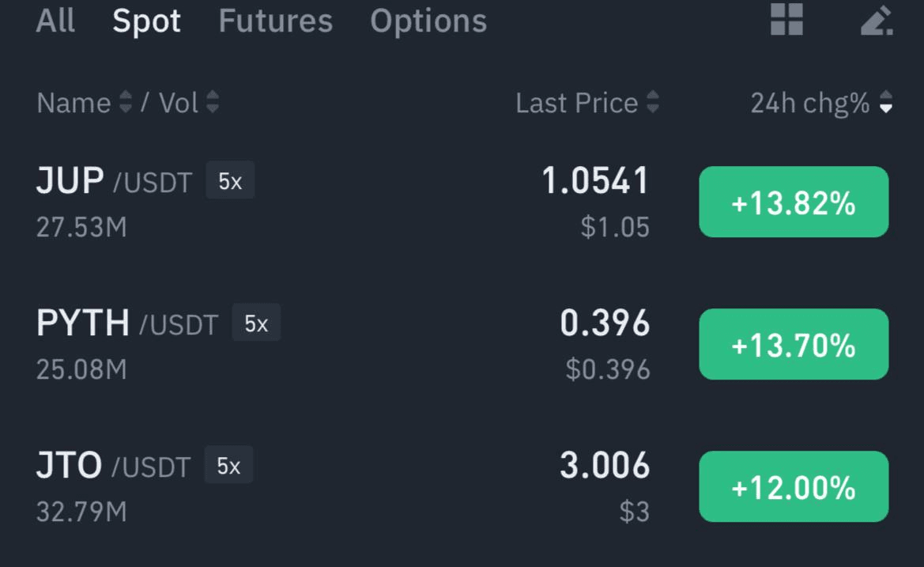Toggle JUP +13.82% change display
The width and height of the screenshot is (924, 567).
(794, 202)
